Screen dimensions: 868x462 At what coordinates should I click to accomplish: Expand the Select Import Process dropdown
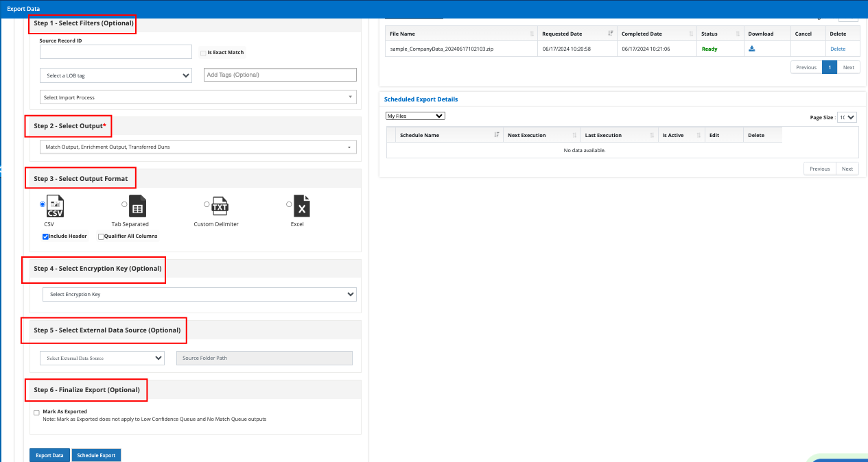point(198,97)
